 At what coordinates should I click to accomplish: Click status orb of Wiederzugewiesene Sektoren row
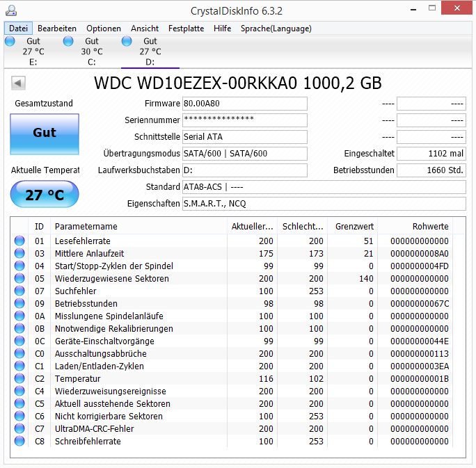tap(19, 278)
